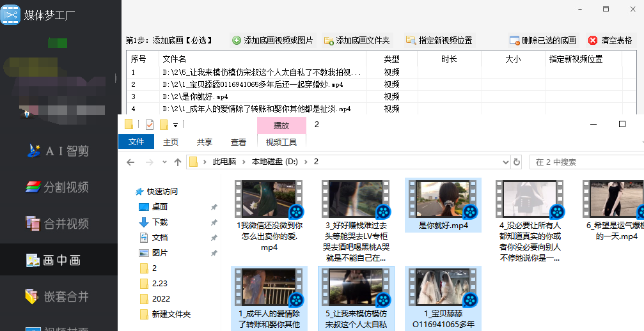Click the 媒体梦工厂 app logo

coord(10,15)
